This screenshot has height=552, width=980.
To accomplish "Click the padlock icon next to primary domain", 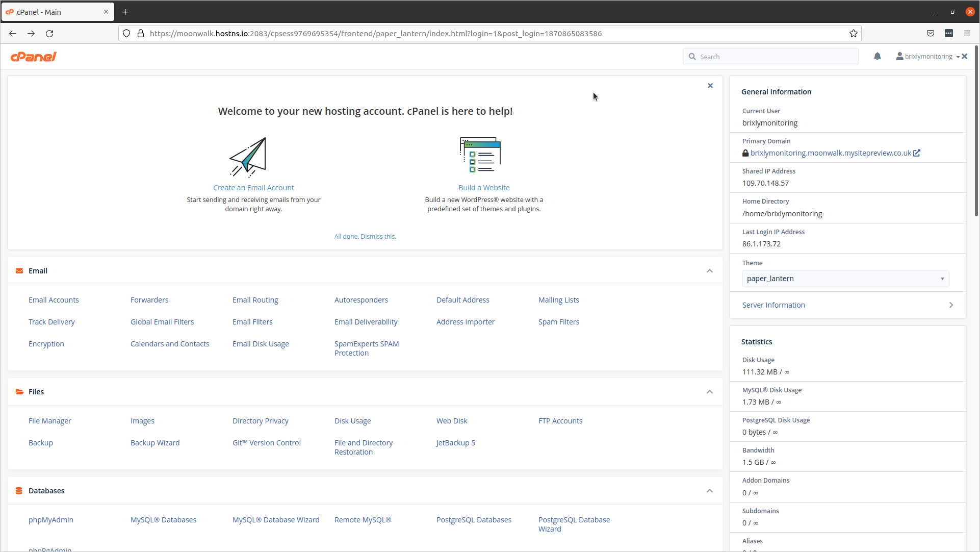I will (x=745, y=153).
